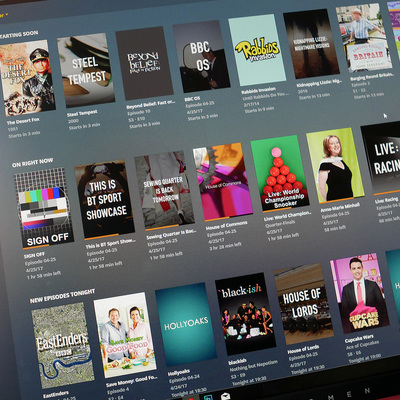Click the 'Episode 19' text under Beyond Belief

(x=139, y=113)
